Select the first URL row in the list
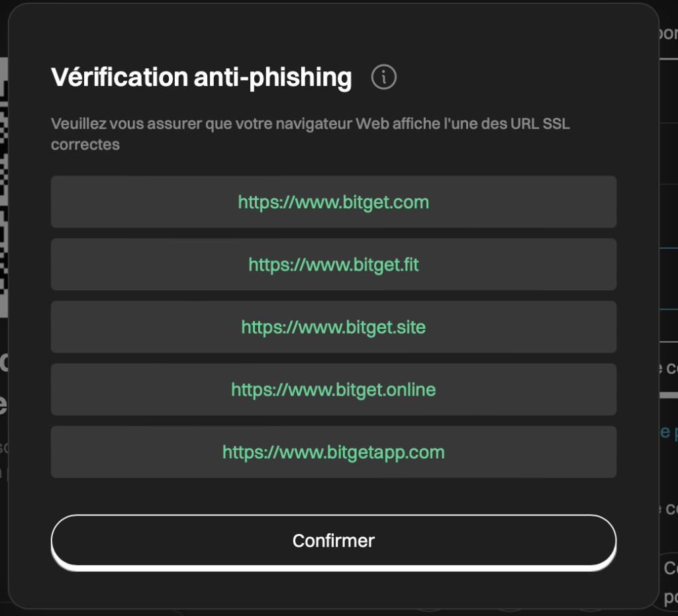This screenshot has height=616, width=678. pyautogui.click(x=333, y=202)
